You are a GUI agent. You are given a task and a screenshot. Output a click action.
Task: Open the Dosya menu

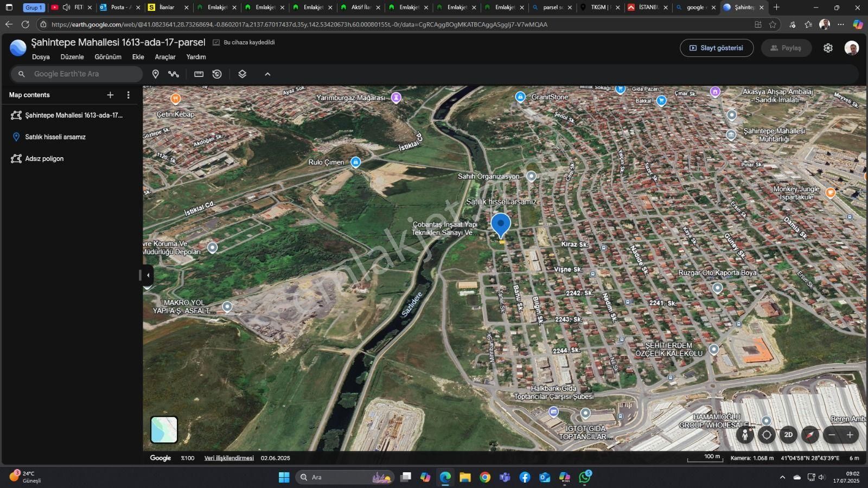(x=41, y=57)
